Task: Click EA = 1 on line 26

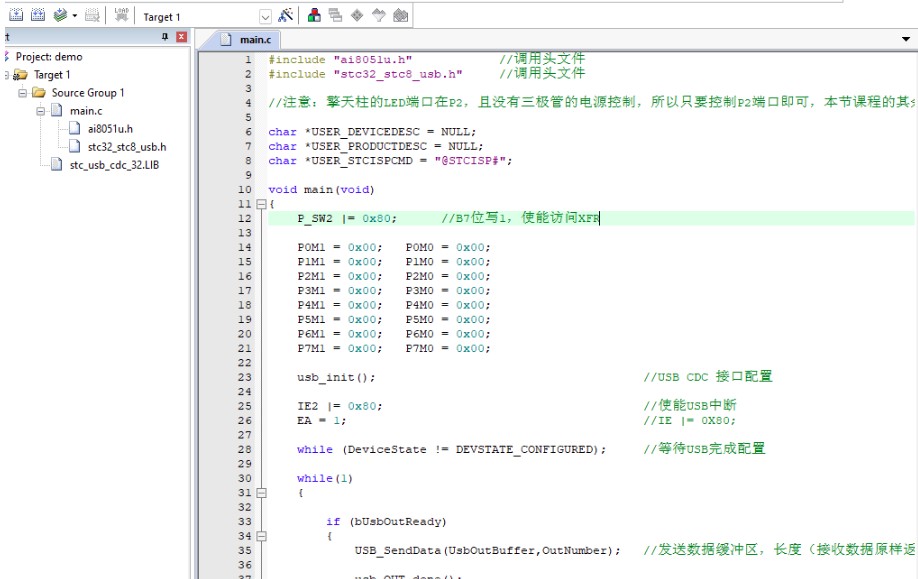Action: 321,421
